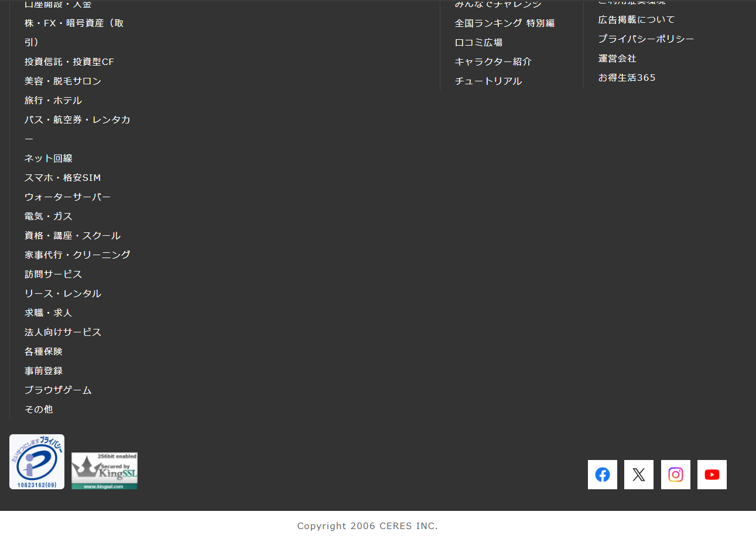Visit the YouTube channel icon
This screenshot has width=756, height=539.
(711, 475)
